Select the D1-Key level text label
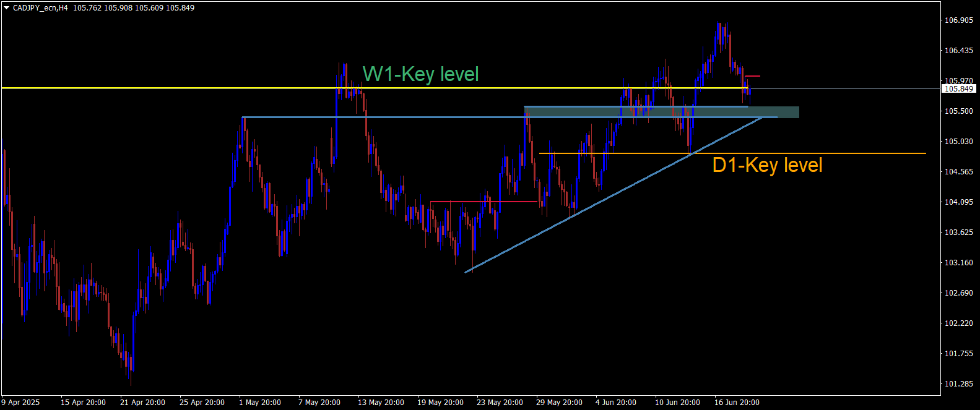The image size is (980, 410). tap(768, 165)
